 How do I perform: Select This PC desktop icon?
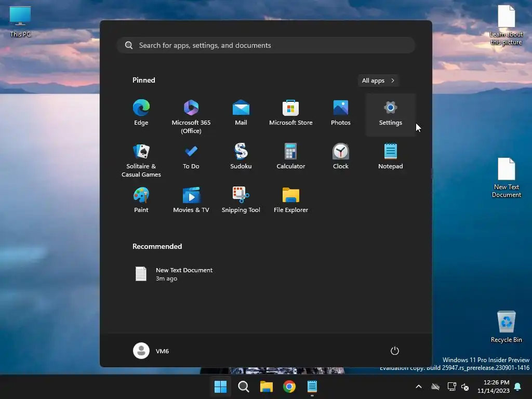[20, 22]
